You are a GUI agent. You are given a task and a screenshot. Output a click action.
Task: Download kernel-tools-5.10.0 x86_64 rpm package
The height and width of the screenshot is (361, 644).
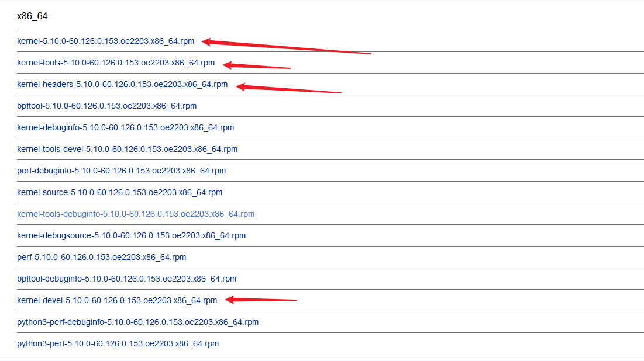[116, 63]
